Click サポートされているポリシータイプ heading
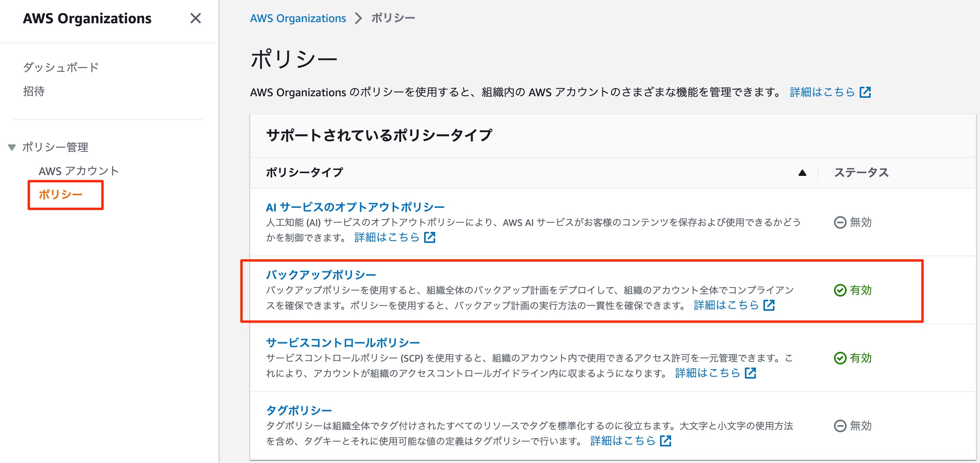Screen dimensions: 980x463 click(379, 135)
